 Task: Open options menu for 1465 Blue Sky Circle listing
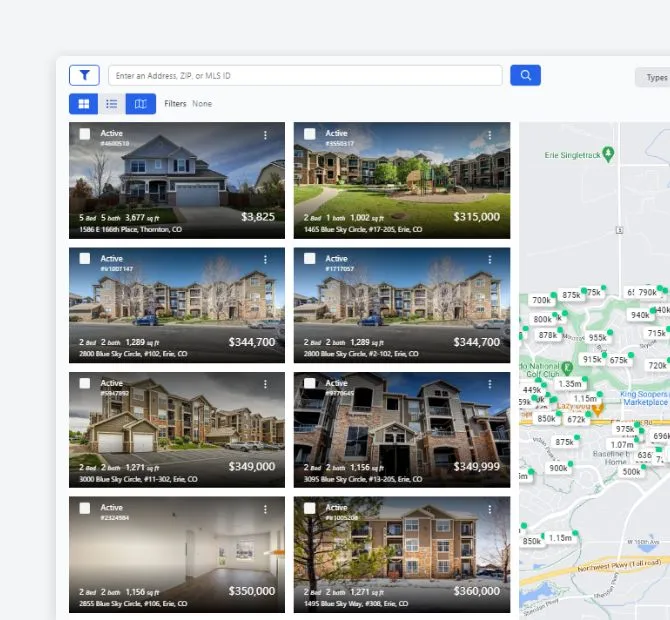[490, 135]
